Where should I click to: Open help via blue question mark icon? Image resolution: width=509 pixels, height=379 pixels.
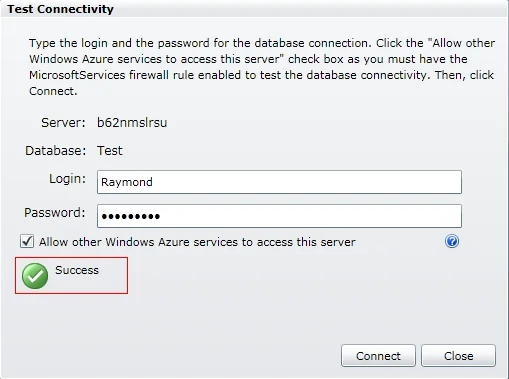452,241
